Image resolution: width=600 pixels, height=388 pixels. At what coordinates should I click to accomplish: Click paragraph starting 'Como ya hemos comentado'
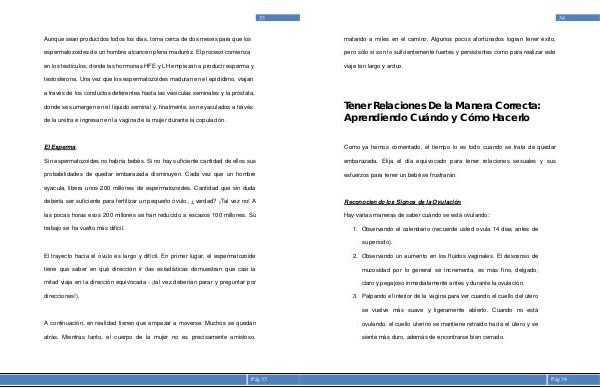[x=450, y=161]
